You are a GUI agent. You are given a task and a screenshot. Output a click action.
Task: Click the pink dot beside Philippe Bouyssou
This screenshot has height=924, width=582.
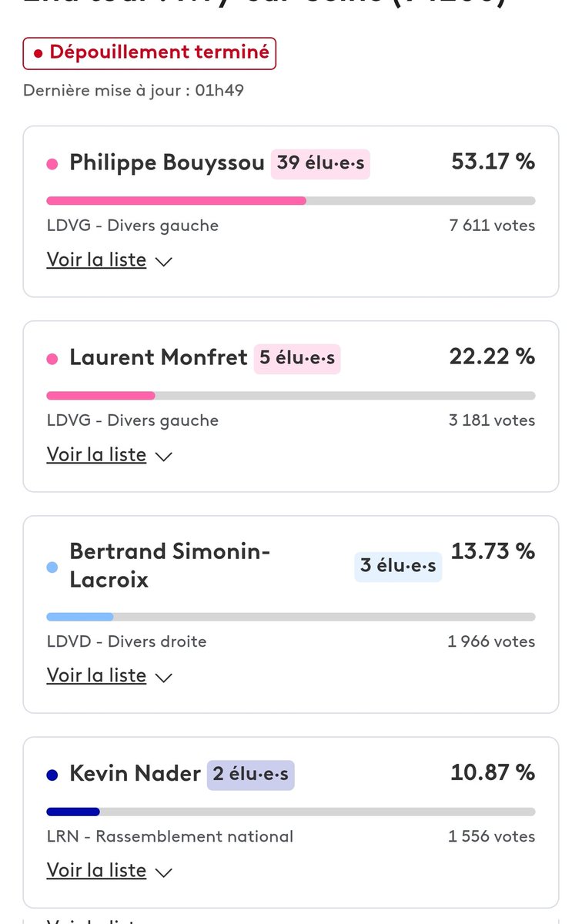click(52, 164)
